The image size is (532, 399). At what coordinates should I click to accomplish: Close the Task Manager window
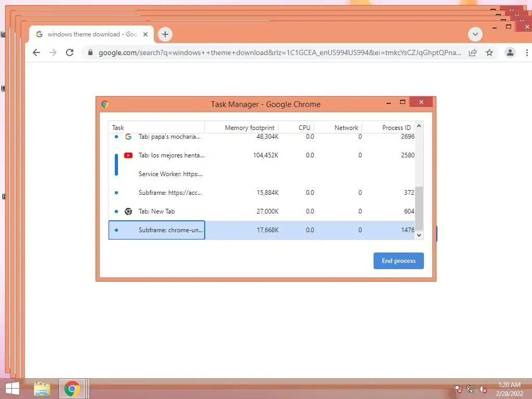(421, 102)
